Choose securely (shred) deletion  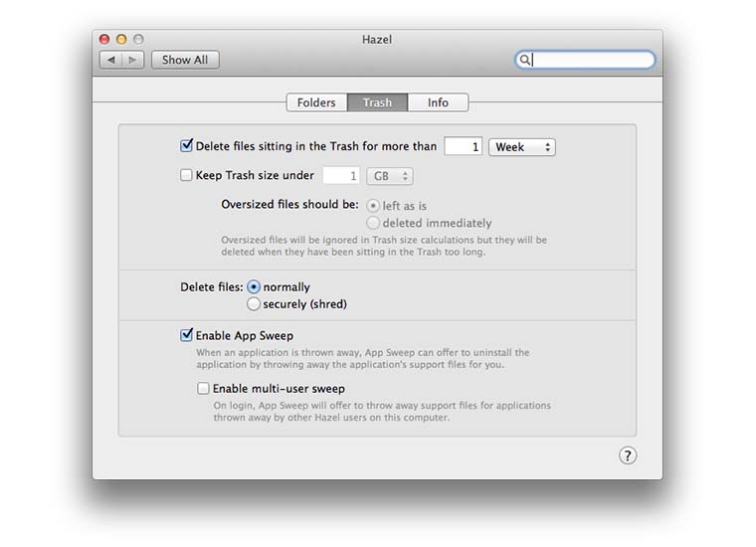point(254,304)
